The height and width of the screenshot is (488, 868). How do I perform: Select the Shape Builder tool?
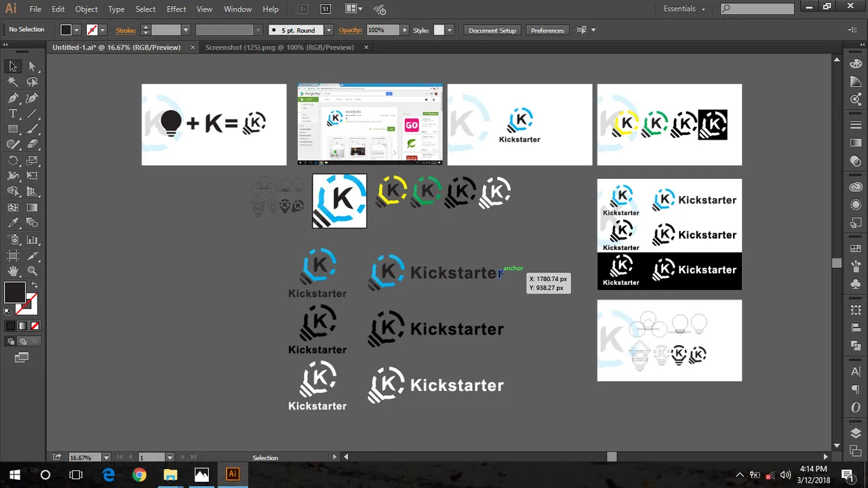pos(13,192)
